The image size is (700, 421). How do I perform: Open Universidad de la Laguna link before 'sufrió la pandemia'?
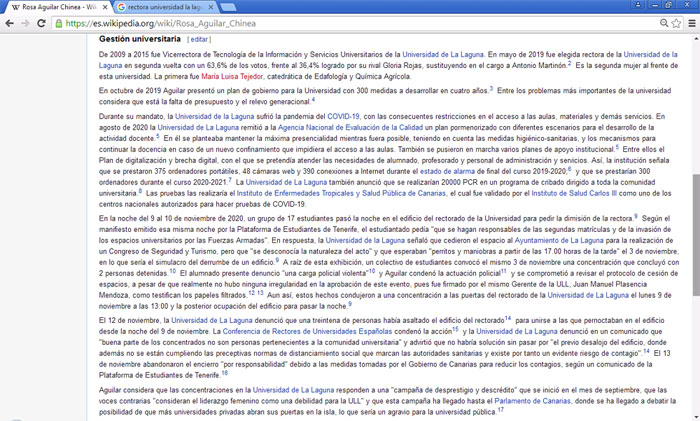click(x=214, y=117)
